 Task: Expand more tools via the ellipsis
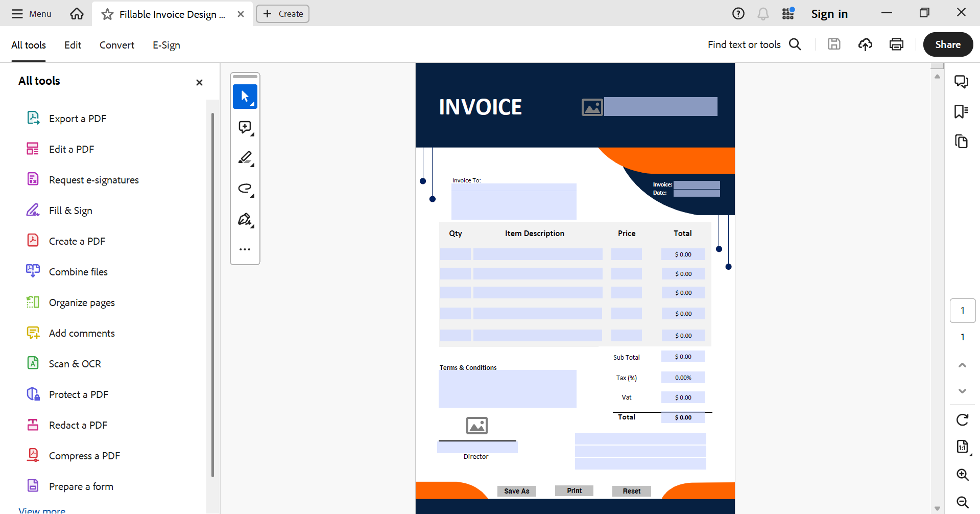point(245,249)
